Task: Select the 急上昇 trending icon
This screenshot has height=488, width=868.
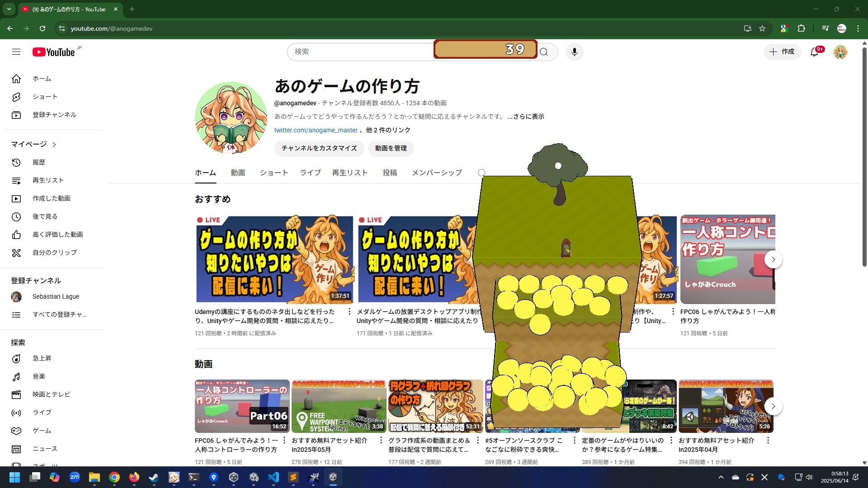Action: click(16, 358)
